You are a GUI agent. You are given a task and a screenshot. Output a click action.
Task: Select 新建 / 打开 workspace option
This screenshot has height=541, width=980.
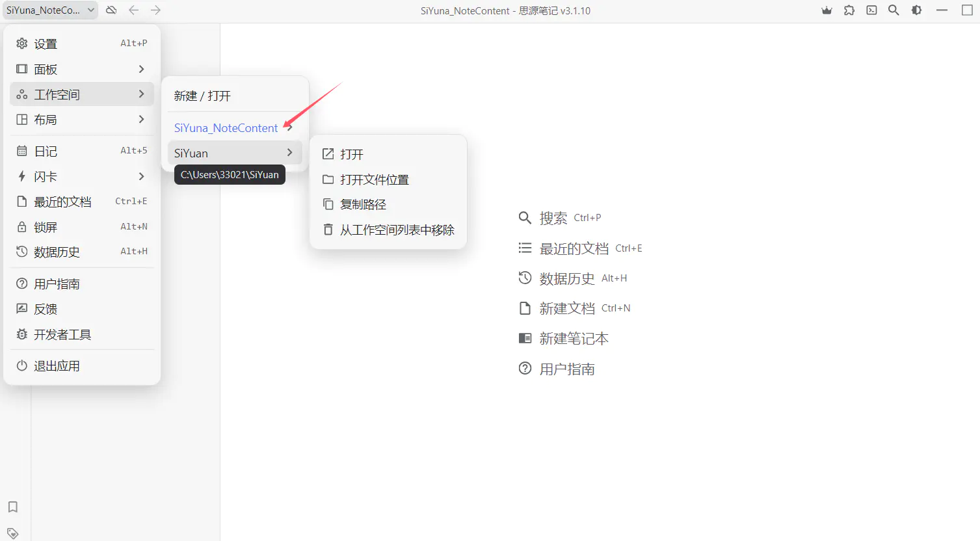[235, 96]
